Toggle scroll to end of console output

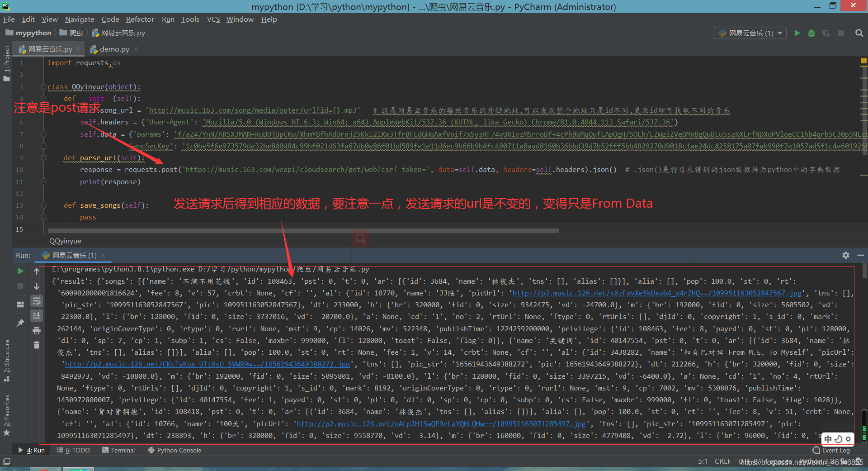[x=37, y=315]
